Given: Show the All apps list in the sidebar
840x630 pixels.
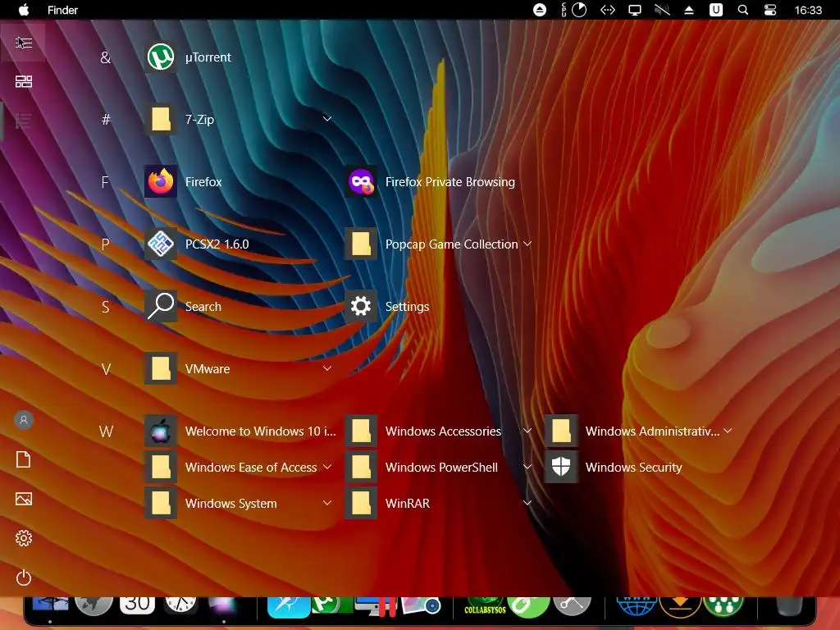Looking at the screenshot, I should [x=23, y=121].
